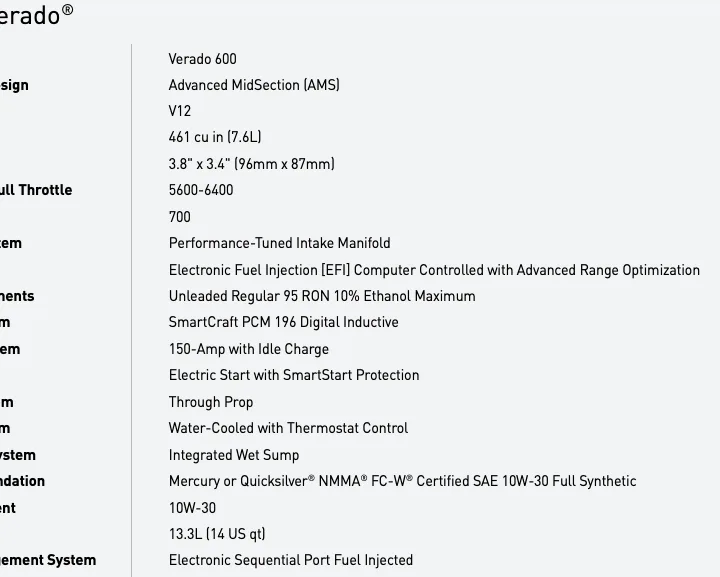Screen dimensions: 720x577
Task: Click Electric Start with SmartStart Protection
Action: coord(294,375)
